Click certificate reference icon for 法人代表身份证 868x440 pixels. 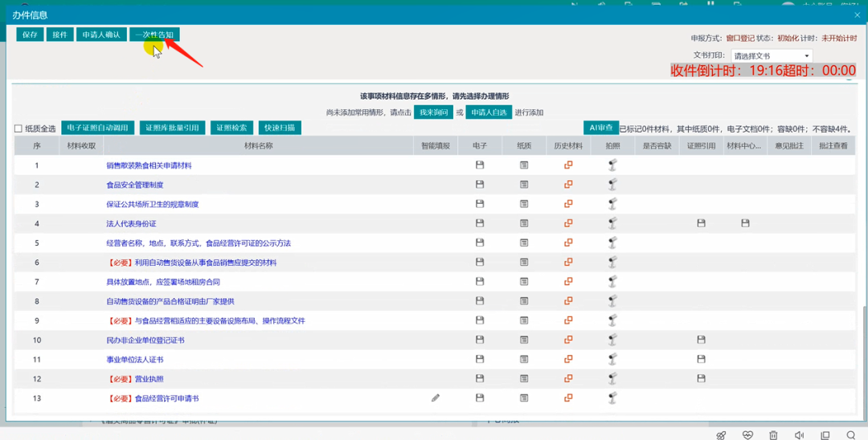point(701,223)
